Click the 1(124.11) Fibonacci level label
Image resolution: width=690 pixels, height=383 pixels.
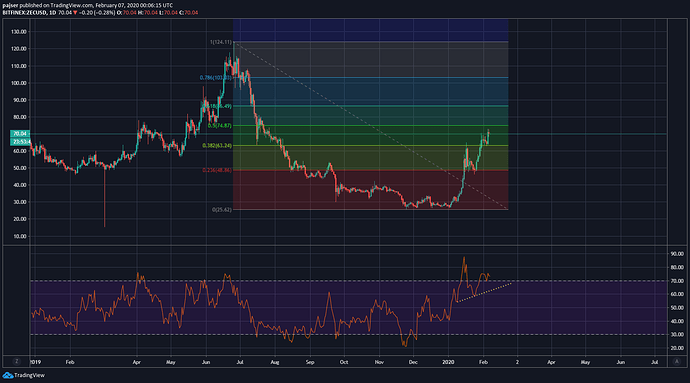tap(220, 42)
